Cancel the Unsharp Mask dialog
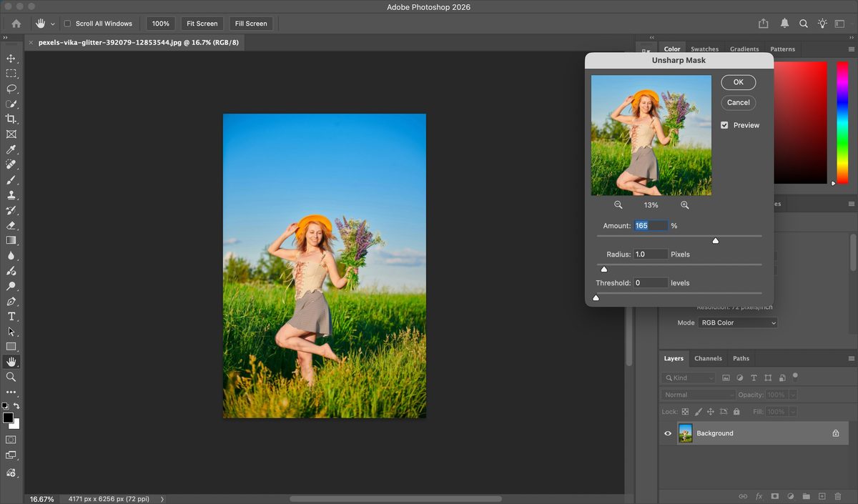 tap(739, 102)
